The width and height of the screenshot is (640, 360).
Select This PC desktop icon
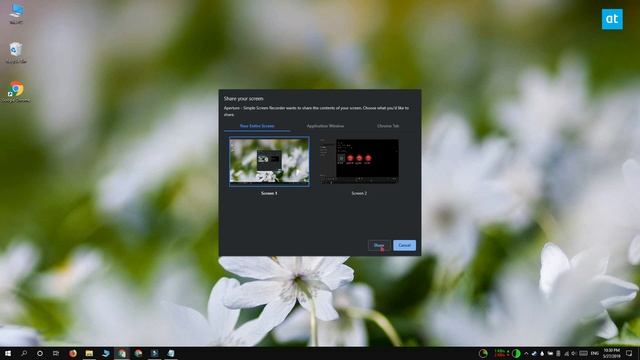(16, 14)
